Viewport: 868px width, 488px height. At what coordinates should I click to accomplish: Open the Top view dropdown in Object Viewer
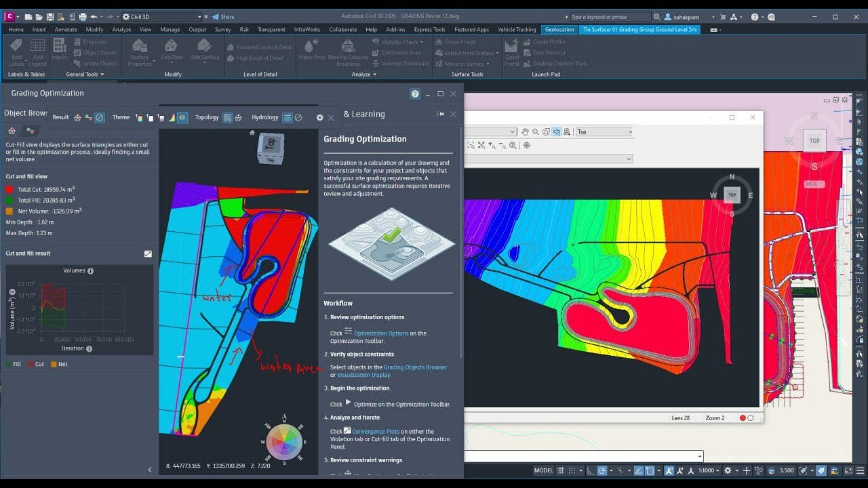pyautogui.click(x=604, y=131)
